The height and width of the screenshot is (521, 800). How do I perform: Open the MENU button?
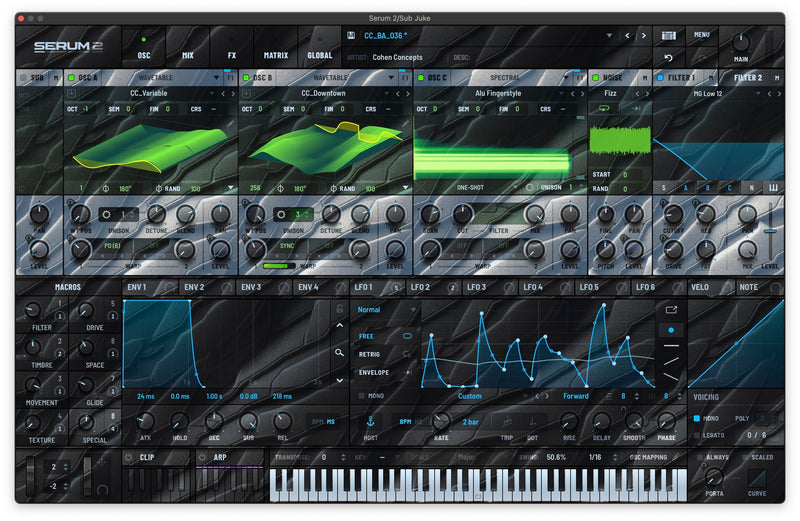[702, 35]
